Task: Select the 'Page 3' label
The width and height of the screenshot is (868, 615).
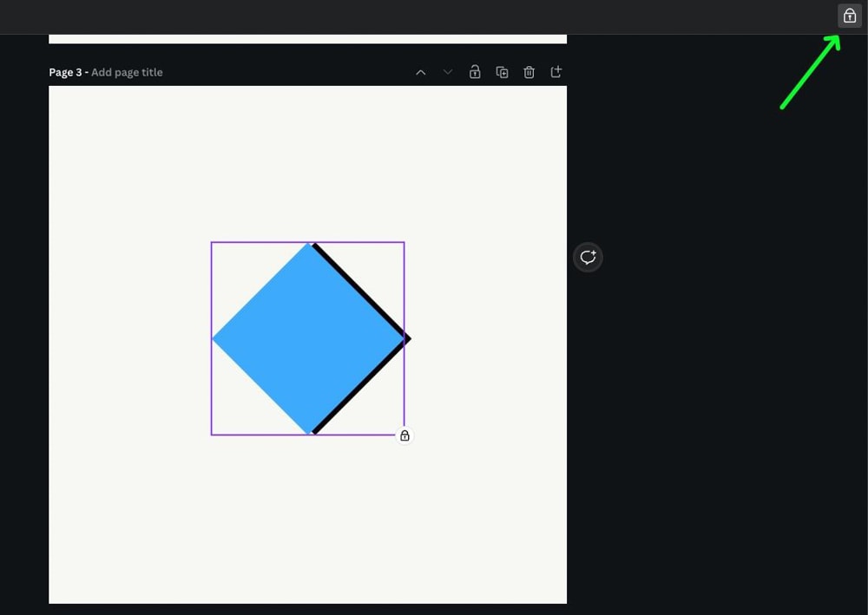Action: [65, 73]
